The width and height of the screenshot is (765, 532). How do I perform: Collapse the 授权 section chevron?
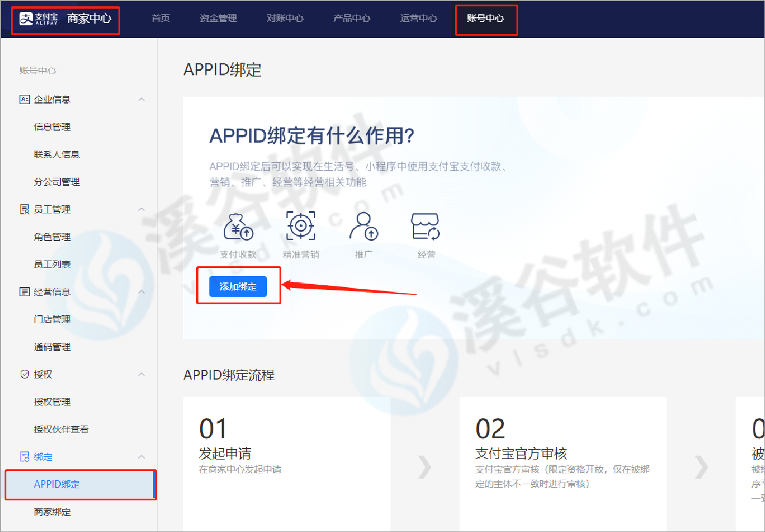coord(141,374)
